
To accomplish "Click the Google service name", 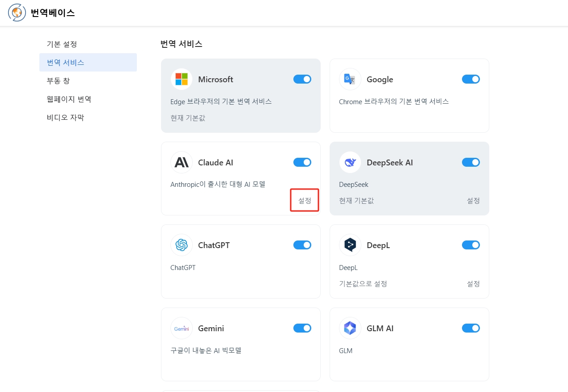I will tap(380, 80).
